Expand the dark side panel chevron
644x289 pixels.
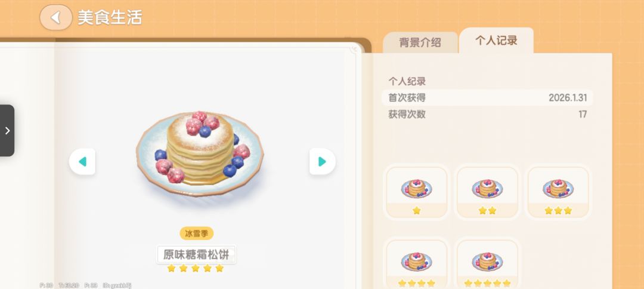(x=7, y=130)
